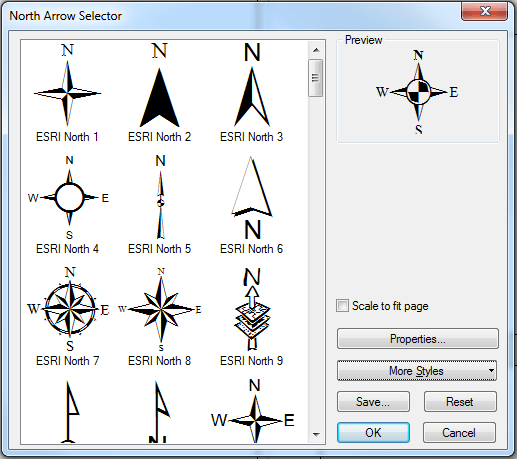Open the More Styles dropdown
Image resolution: width=517 pixels, height=459 pixels.
tap(417, 371)
